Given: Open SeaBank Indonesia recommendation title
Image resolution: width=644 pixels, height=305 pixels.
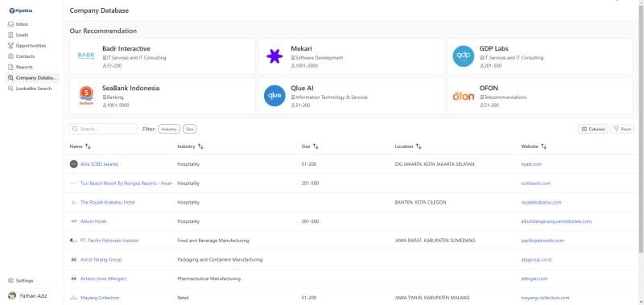Looking at the screenshot, I should click(130, 88).
